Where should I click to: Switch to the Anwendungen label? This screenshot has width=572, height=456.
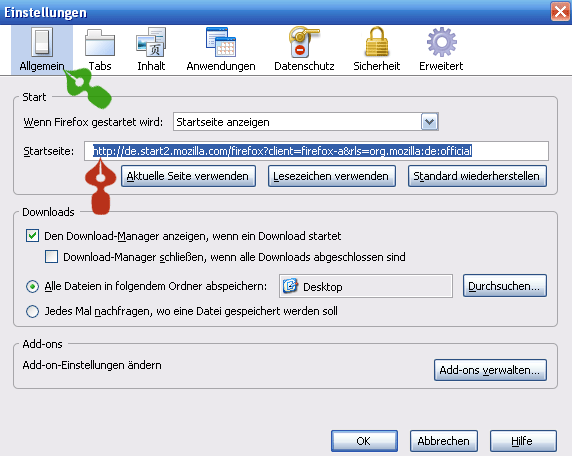coord(221,66)
